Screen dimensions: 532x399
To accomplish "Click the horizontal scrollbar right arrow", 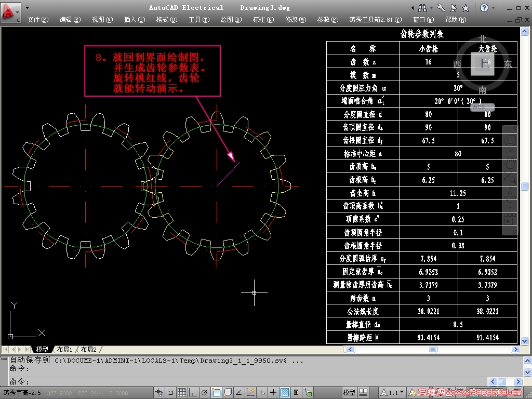I will (x=516, y=349).
